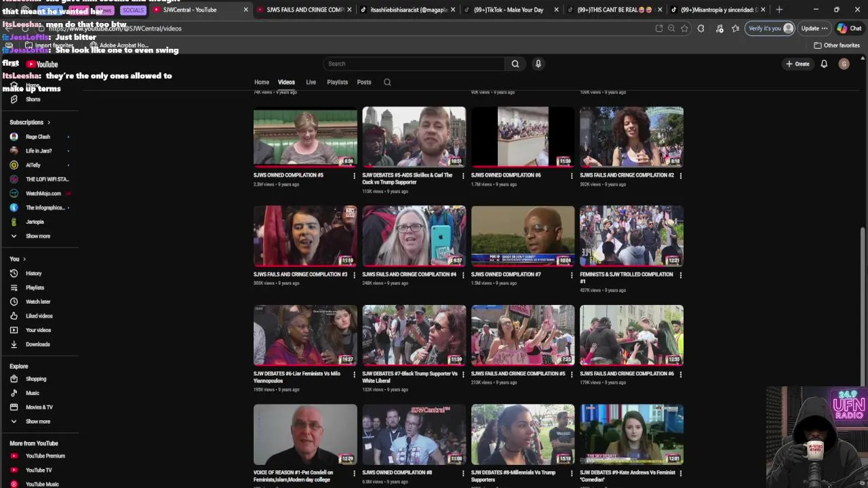Click the Create button
Screen dimensions: 868x488
pyautogui.click(x=797, y=64)
